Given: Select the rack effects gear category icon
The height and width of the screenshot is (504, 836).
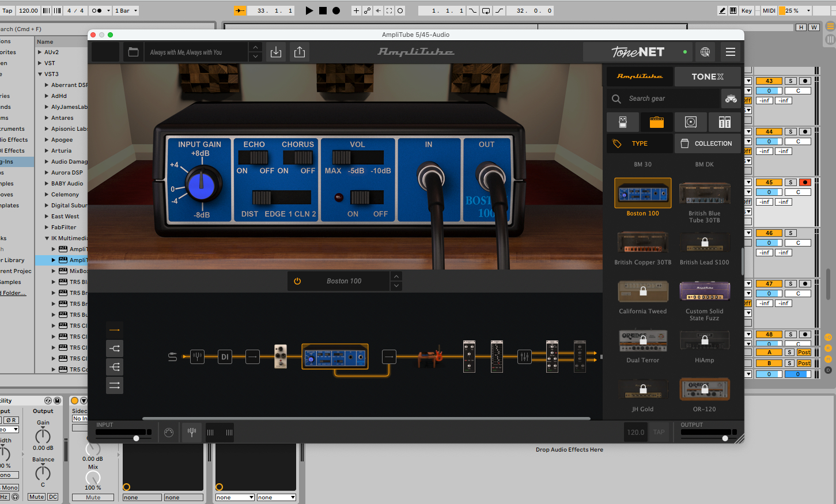Looking at the screenshot, I should [725, 122].
